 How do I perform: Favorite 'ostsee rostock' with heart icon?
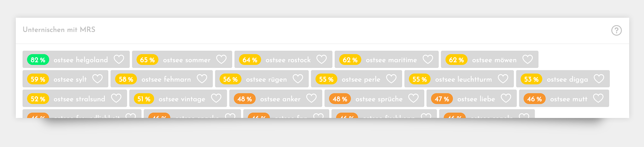(321, 59)
